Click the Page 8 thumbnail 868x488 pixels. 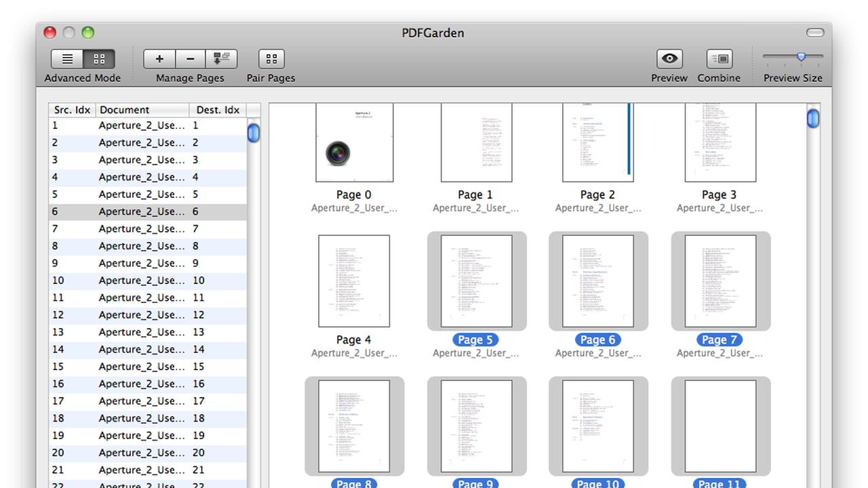coord(354,426)
